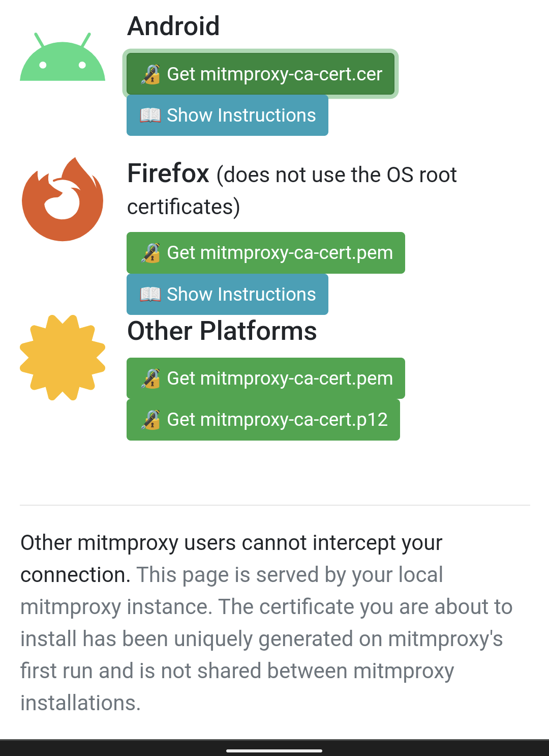Click the orange Firefox logo
This screenshot has height=756, width=549.
click(63, 199)
